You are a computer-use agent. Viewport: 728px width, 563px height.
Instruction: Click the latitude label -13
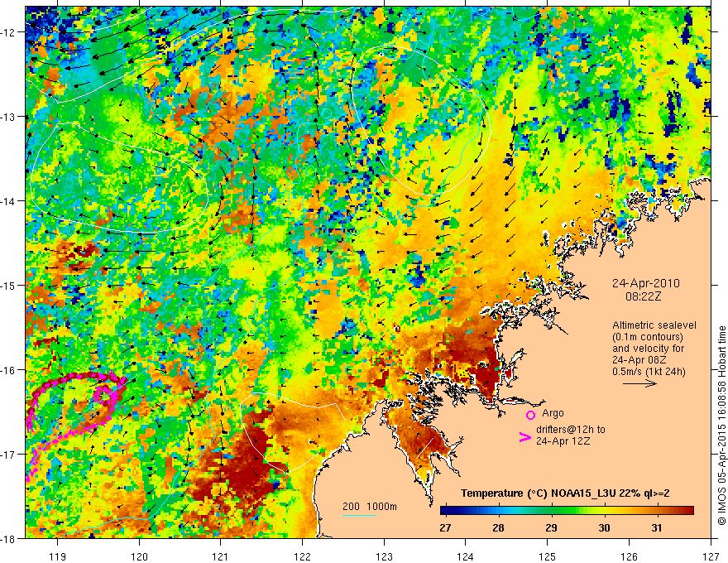tap(9, 117)
